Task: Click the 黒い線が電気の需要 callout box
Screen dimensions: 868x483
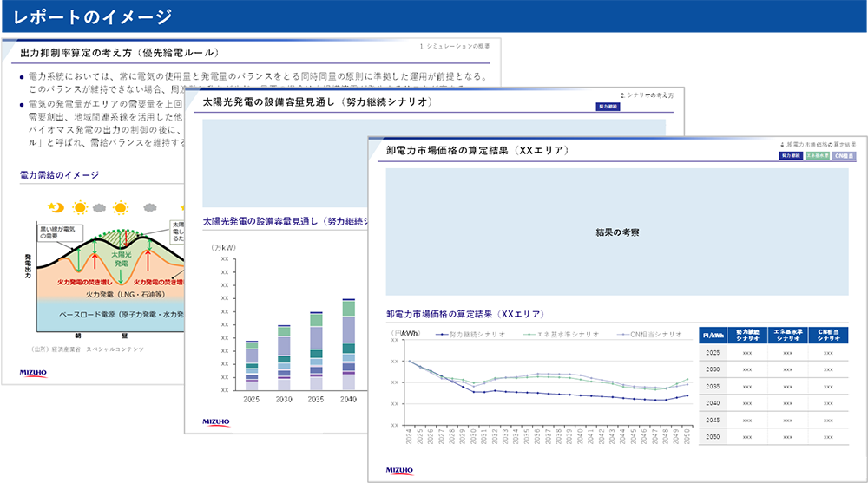Action: [x=60, y=232]
